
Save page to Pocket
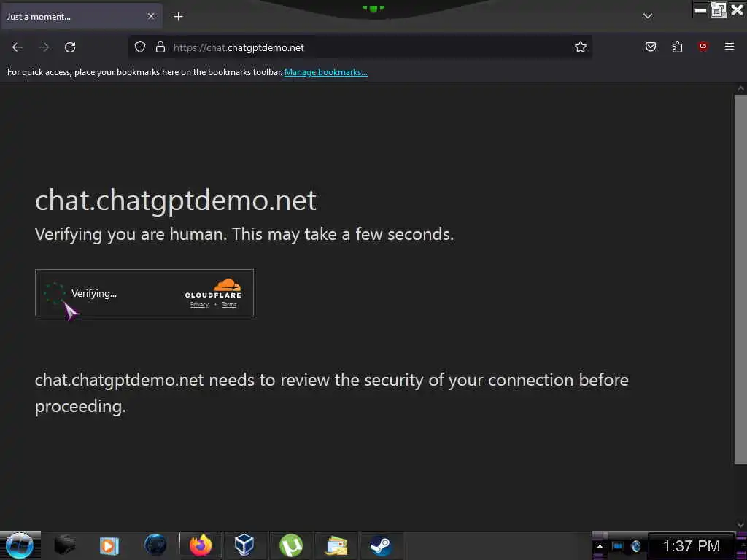tap(651, 47)
